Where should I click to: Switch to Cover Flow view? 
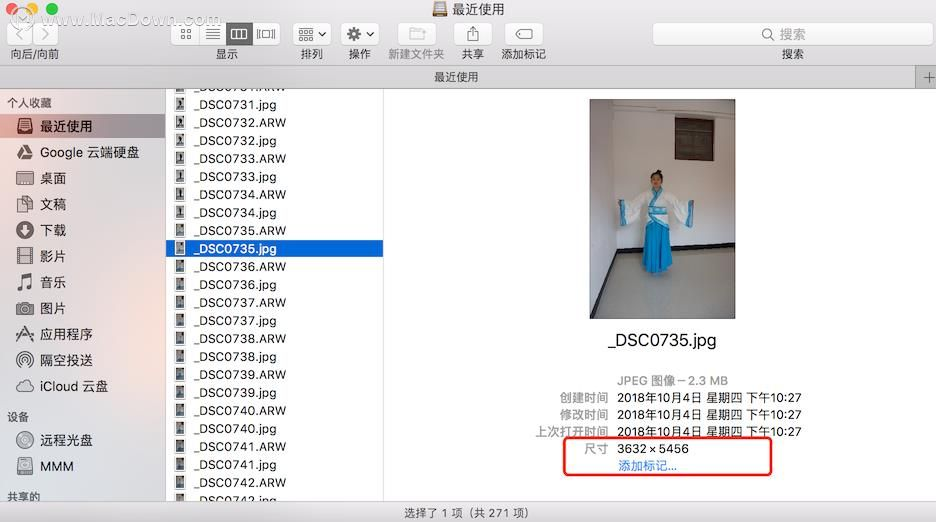[266, 34]
